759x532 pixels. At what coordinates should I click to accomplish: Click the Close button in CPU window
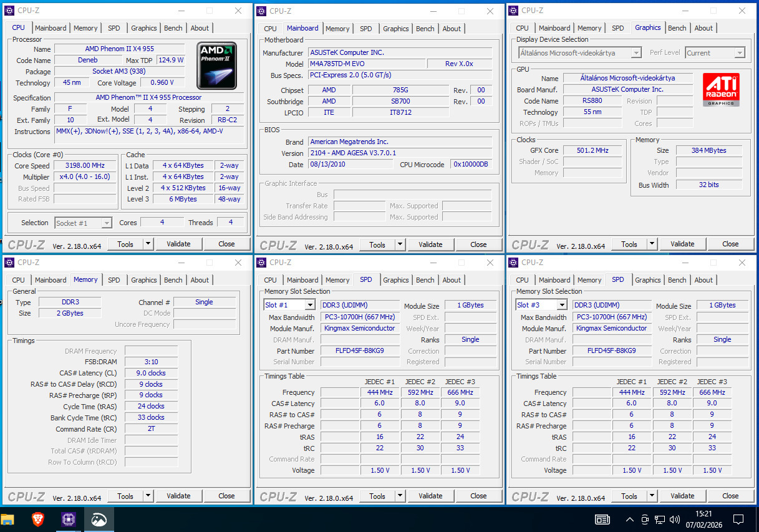[x=226, y=244]
